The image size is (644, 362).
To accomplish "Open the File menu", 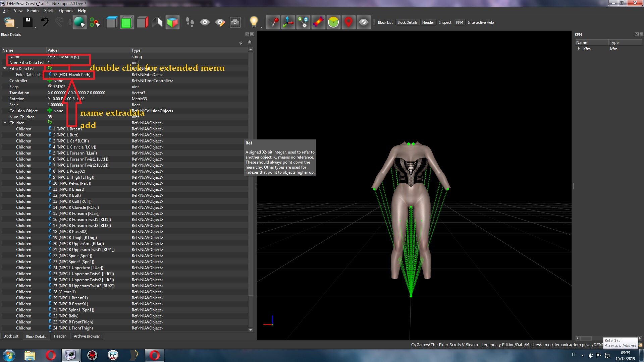I will pyautogui.click(x=6, y=11).
